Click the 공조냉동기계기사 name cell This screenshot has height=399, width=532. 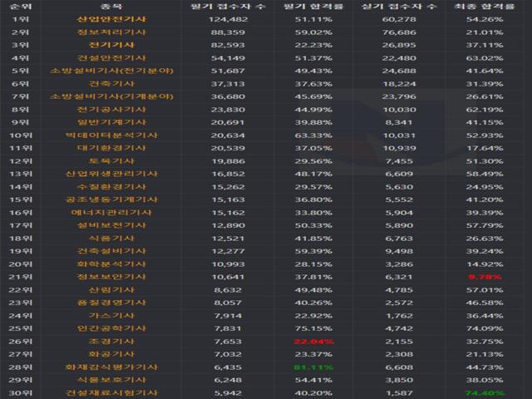click(111, 199)
